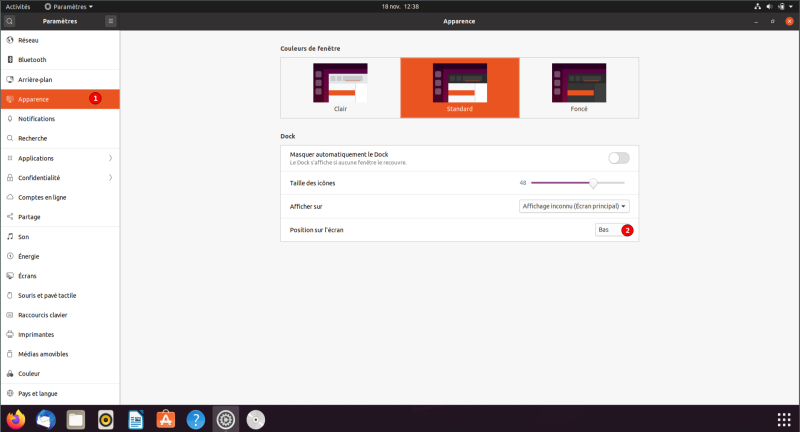The height and width of the screenshot is (432, 800).
Task: Click the search icon in Paramètres header
Action: 9,20
